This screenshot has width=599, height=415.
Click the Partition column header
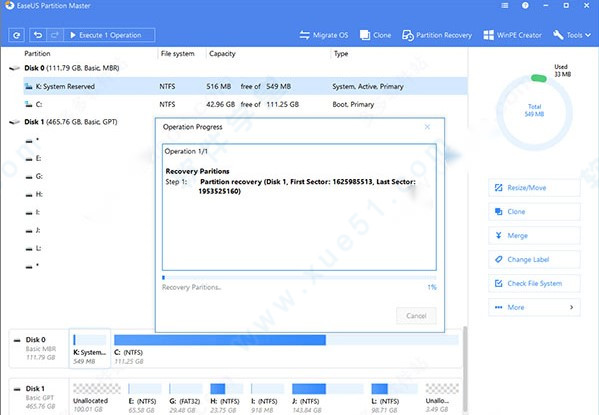click(37, 53)
